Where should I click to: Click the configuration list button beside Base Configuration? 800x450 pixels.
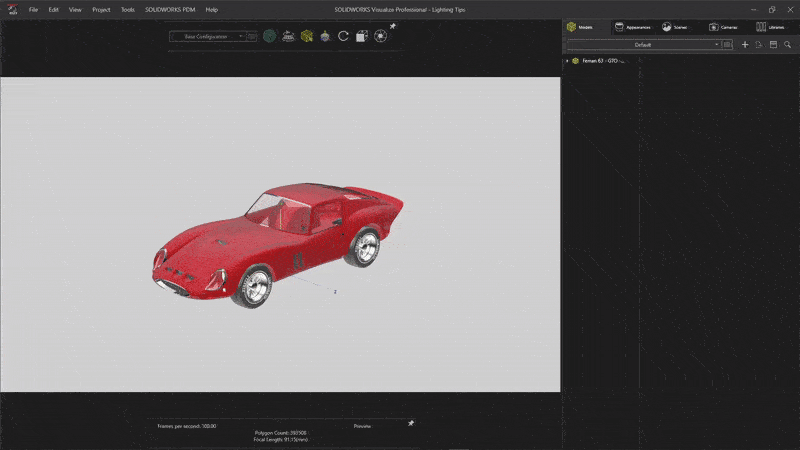(x=252, y=36)
